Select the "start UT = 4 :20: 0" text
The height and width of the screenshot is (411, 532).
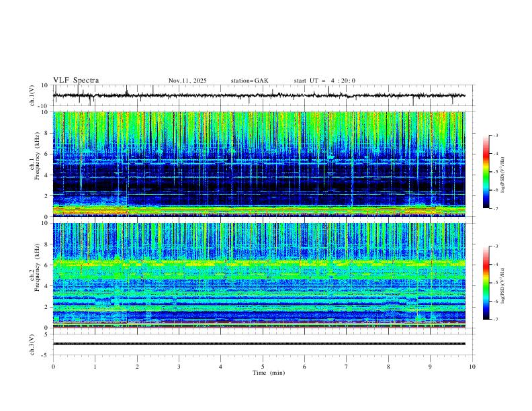point(324,81)
